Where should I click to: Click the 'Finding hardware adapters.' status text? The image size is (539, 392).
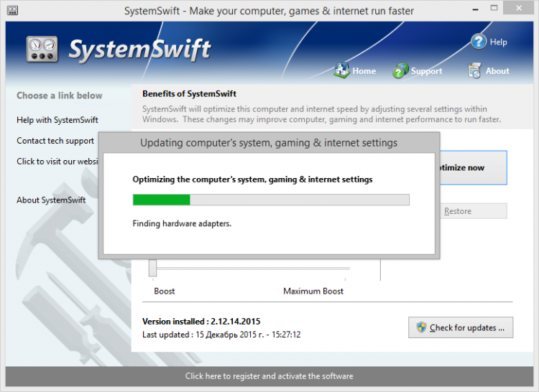point(182,223)
